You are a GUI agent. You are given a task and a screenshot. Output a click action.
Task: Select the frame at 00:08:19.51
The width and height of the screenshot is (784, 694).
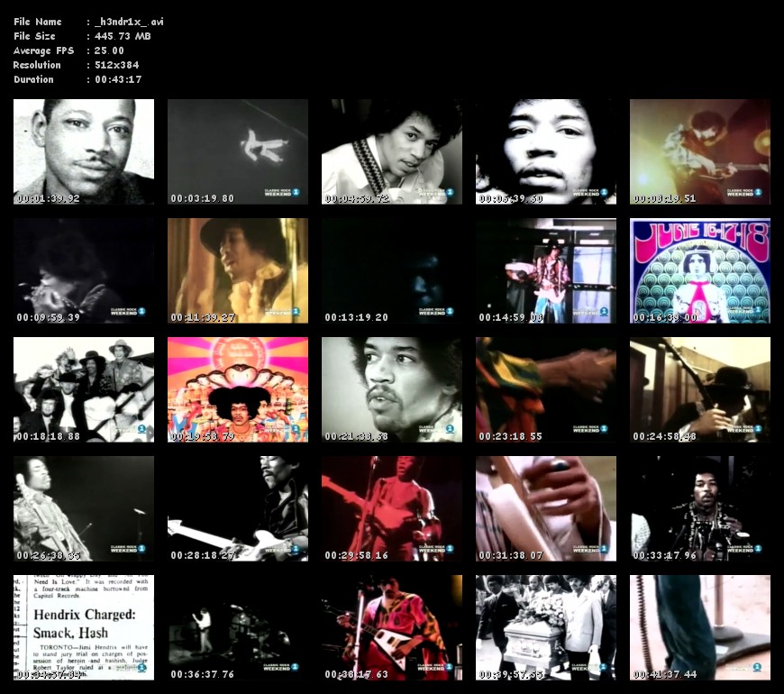(700, 151)
